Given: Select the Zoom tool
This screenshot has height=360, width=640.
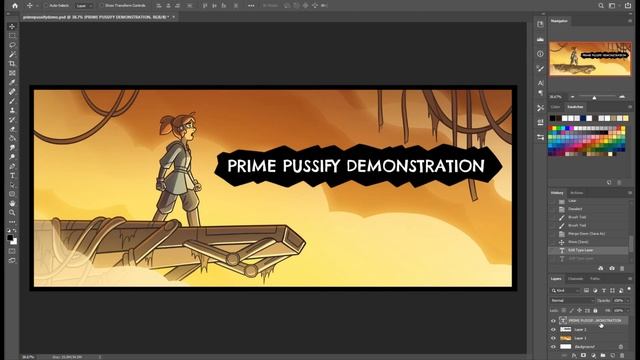Looking at the screenshot, I should click(x=12, y=213).
